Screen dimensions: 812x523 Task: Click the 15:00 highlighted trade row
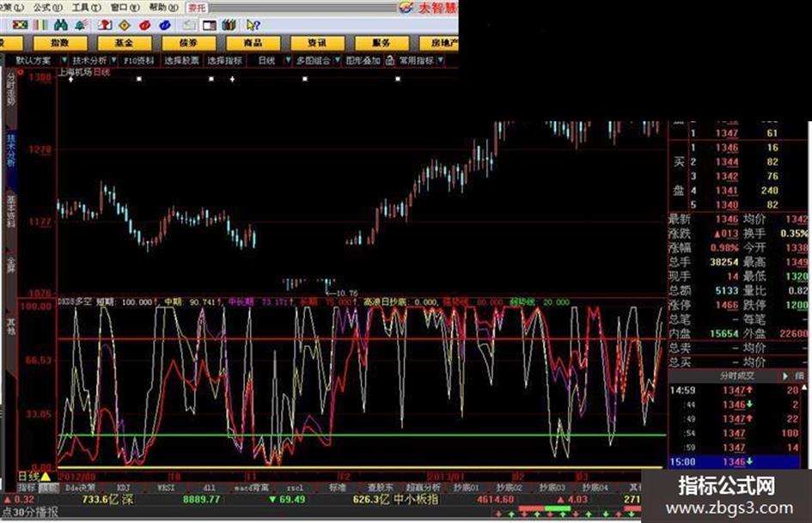pyautogui.click(x=734, y=462)
